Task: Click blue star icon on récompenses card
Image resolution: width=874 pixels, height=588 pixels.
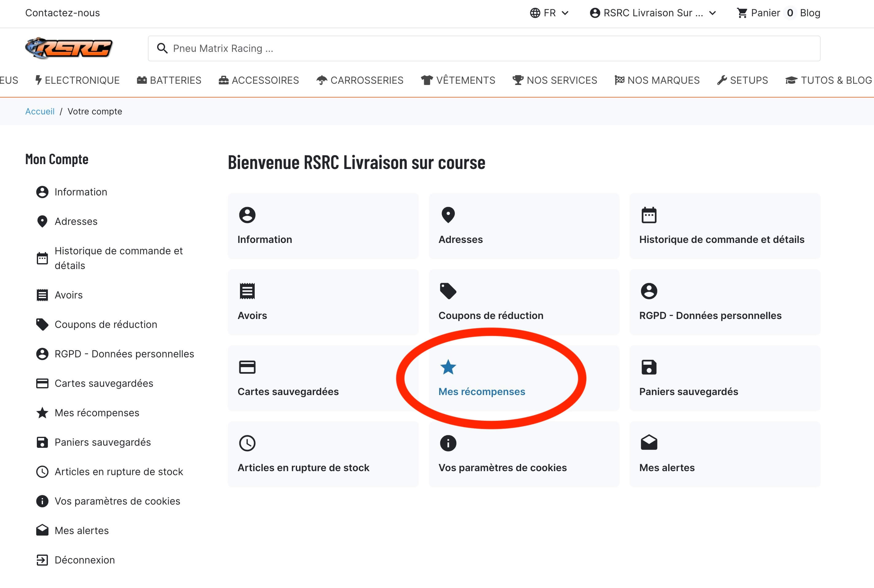Action: [448, 367]
